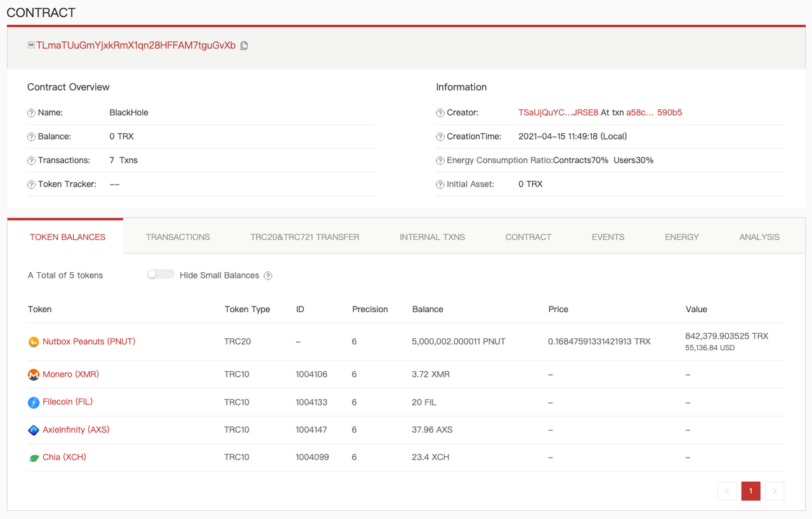Open the Contract tab
This screenshot has height=519, width=812.
[528, 237]
